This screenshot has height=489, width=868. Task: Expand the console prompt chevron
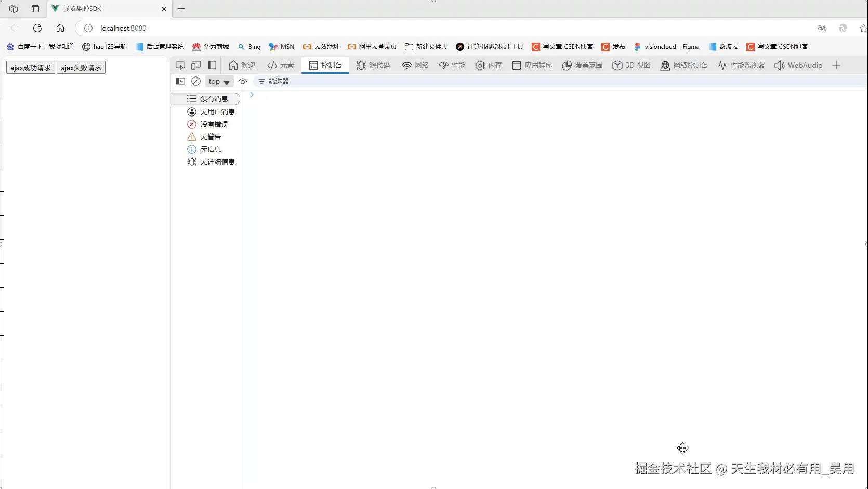pos(252,95)
